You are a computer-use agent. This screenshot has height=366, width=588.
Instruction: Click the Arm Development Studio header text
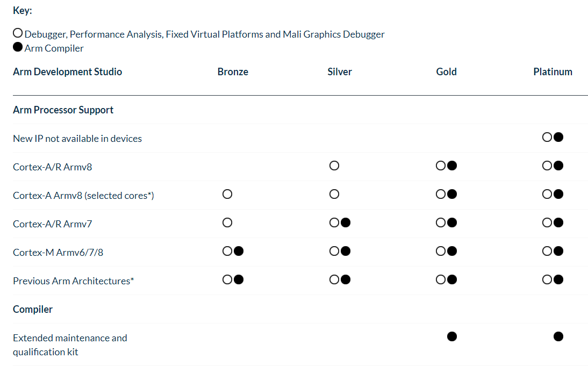(x=67, y=72)
